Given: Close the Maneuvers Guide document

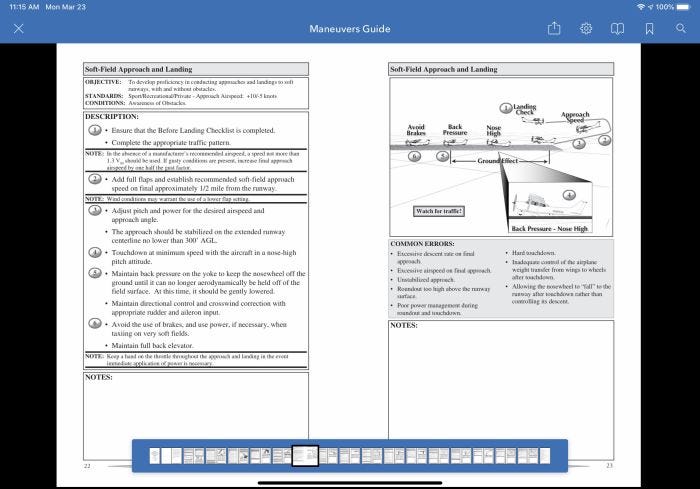Looking at the screenshot, I should pos(18,29).
